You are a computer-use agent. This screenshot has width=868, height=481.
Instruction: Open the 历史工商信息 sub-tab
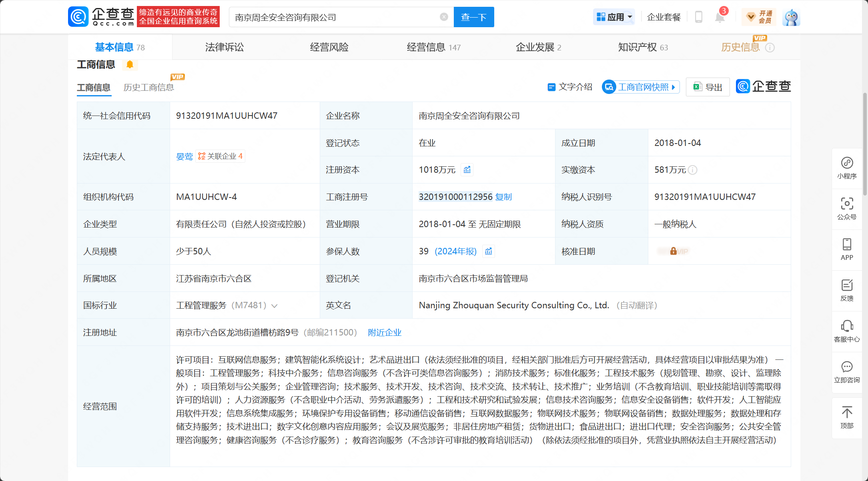(148, 87)
